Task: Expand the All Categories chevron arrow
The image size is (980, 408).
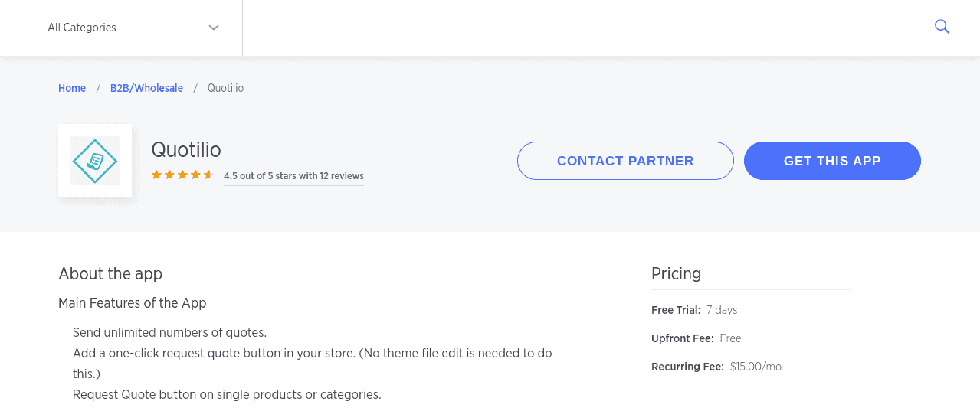Action: coord(214,28)
